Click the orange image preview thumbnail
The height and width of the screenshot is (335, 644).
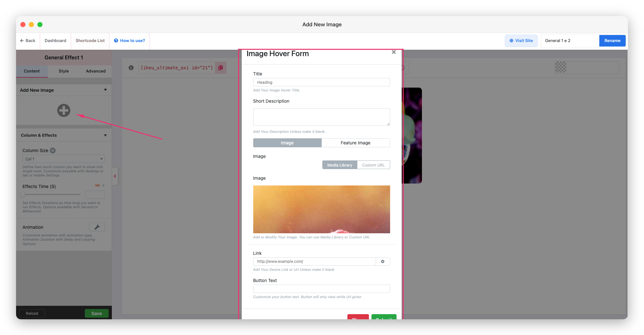(x=322, y=209)
